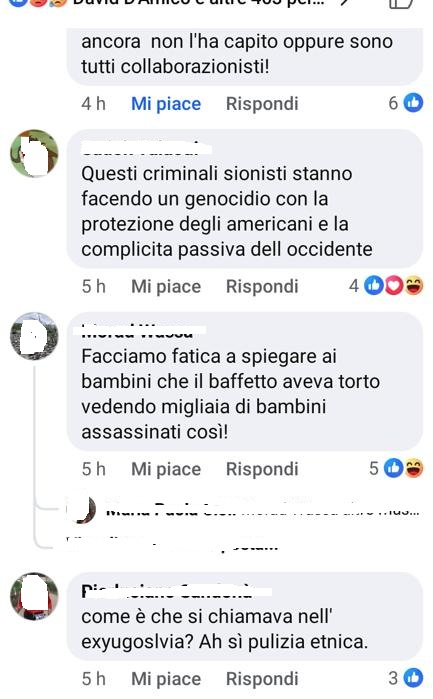The image size is (433, 699).
Task: Open the laughing emoji on 'baffetto' comment
Action: (414, 468)
